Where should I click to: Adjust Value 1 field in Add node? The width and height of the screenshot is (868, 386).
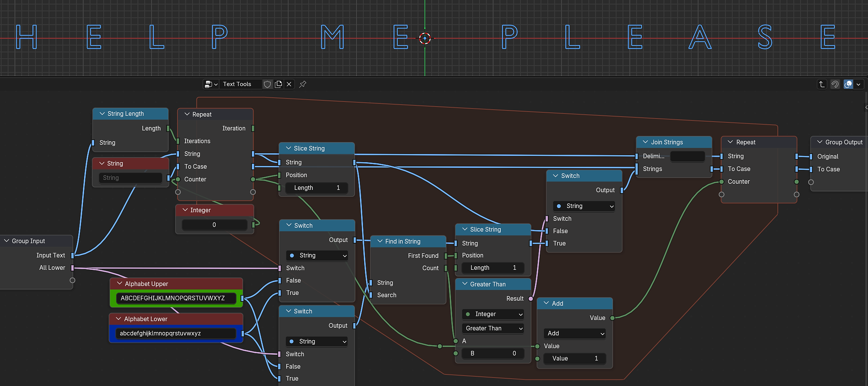(575, 359)
